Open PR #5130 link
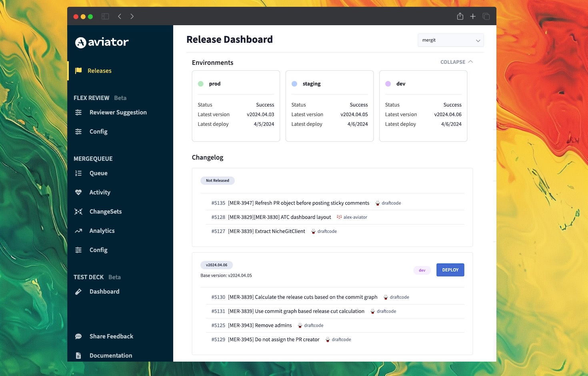 [x=218, y=297]
